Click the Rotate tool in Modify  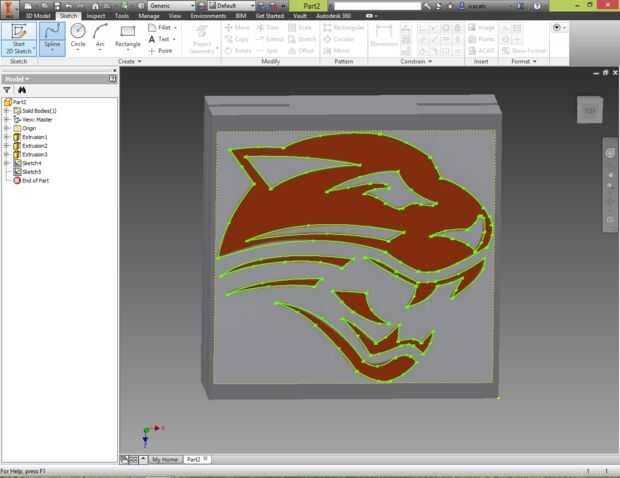(x=238, y=51)
